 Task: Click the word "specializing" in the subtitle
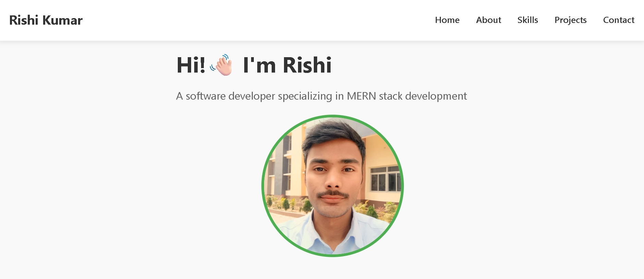(305, 96)
